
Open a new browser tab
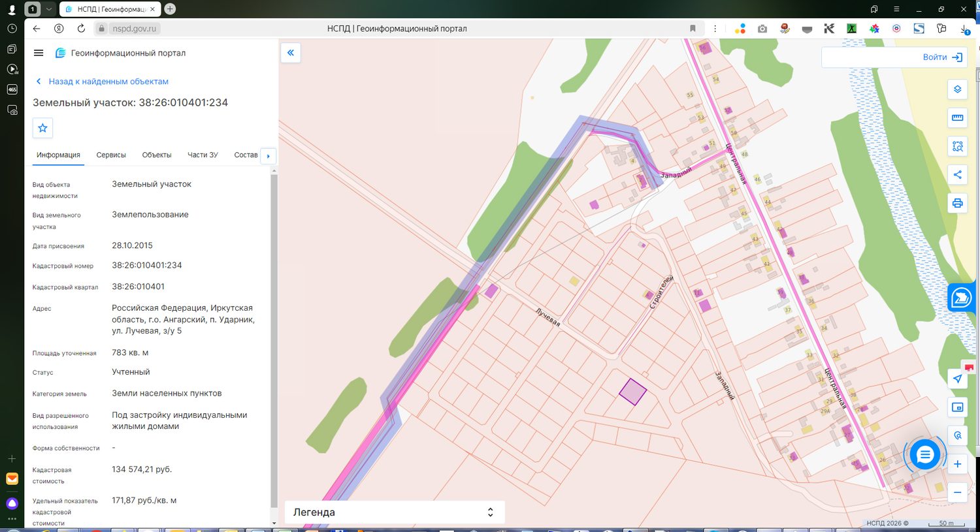tap(170, 9)
